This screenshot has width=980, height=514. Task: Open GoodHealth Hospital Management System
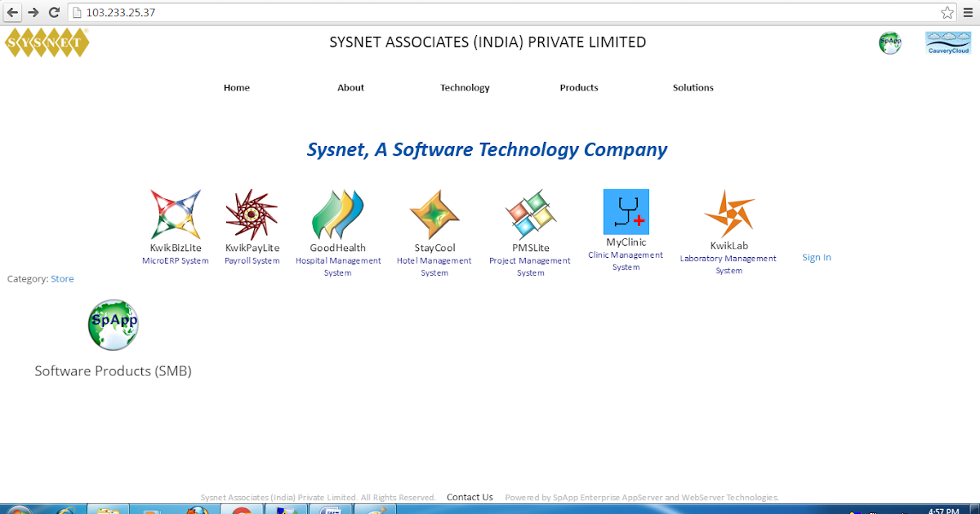(338, 214)
